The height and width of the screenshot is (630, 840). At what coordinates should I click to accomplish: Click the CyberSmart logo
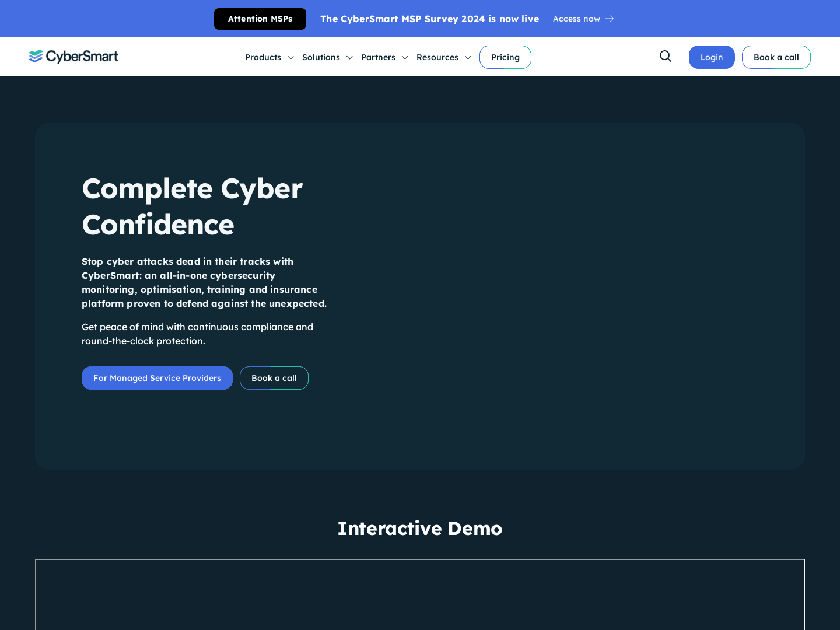coord(73,56)
